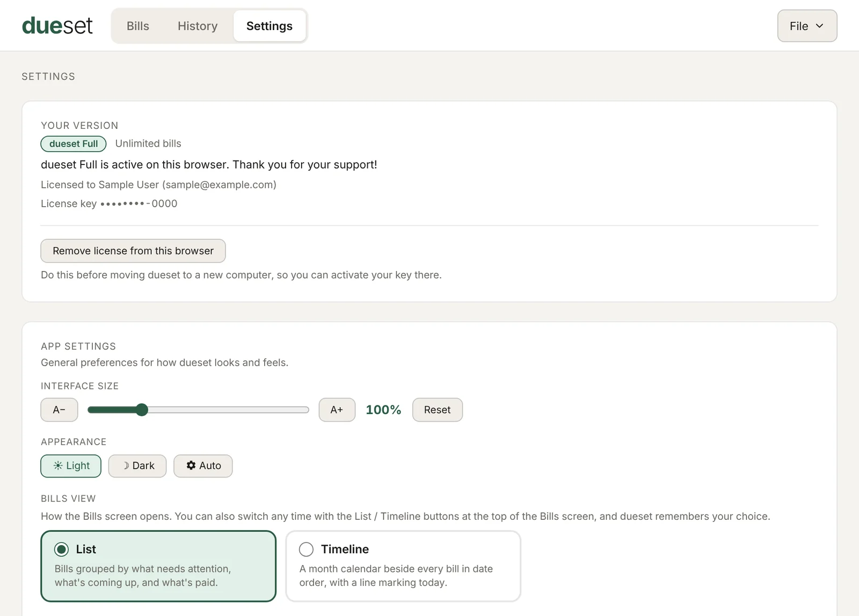859x616 pixels.
Task: Click the 'INTERFACE SIZE' label
Action: point(79,386)
